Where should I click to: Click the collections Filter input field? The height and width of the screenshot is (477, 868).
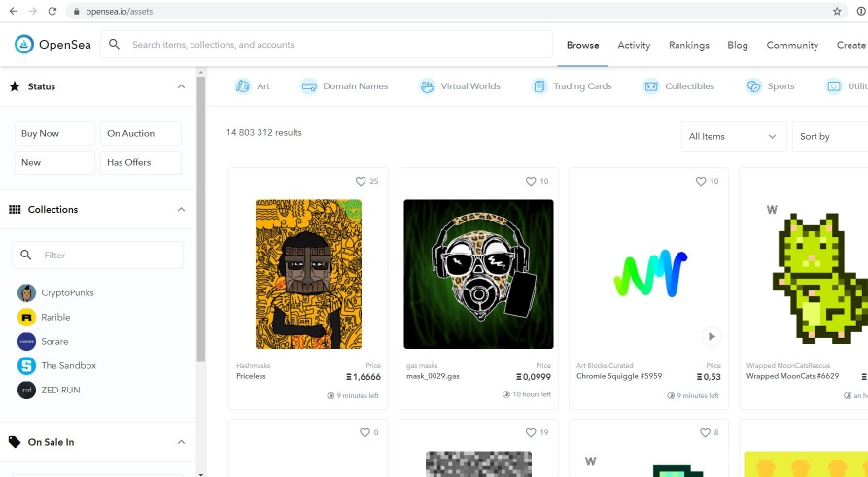(97, 256)
